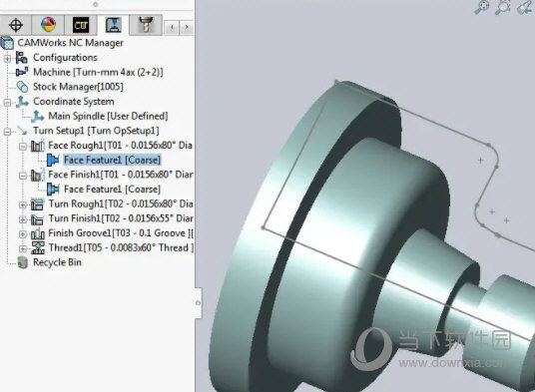Viewport: 535px width, 392px height.
Task: Click the Machine Turn-mm icon
Action: (x=22, y=72)
